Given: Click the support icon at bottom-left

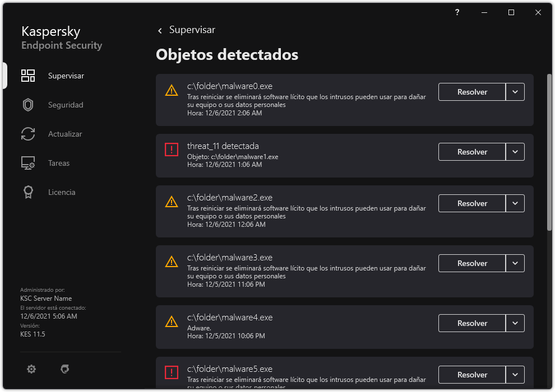Looking at the screenshot, I should pos(64,369).
